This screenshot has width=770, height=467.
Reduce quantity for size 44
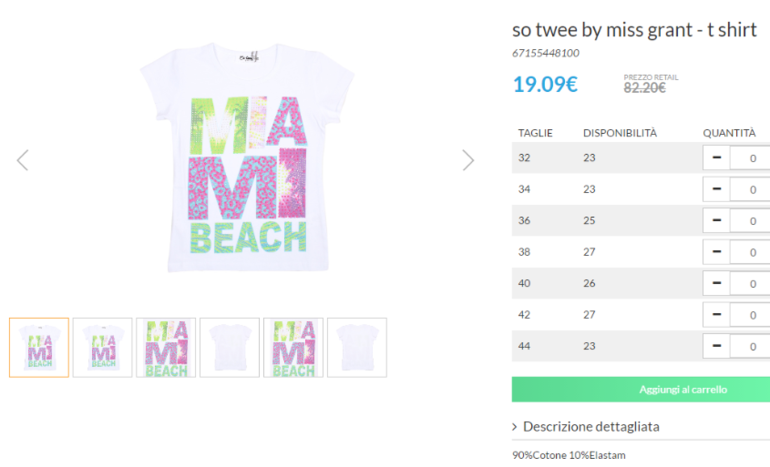[x=717, y=347]
